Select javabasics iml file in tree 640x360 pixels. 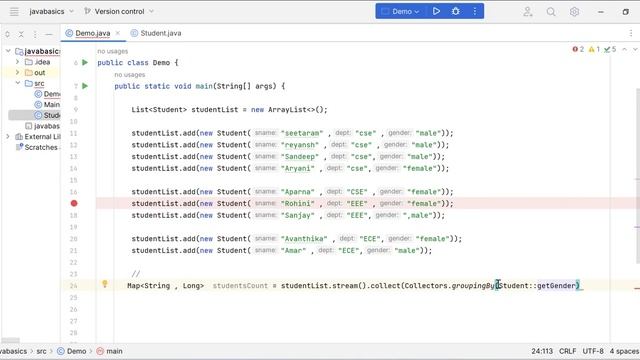coord(42,126)
